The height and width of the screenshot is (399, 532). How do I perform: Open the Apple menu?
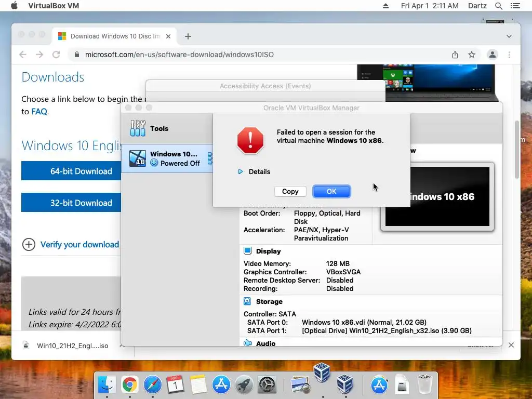14,6
